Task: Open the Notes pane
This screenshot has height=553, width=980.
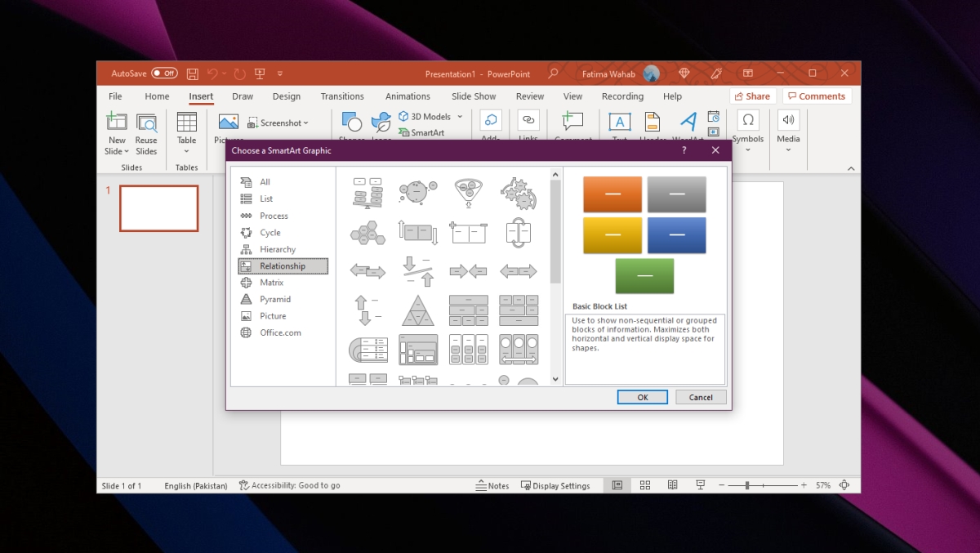Action: point(492,485)
